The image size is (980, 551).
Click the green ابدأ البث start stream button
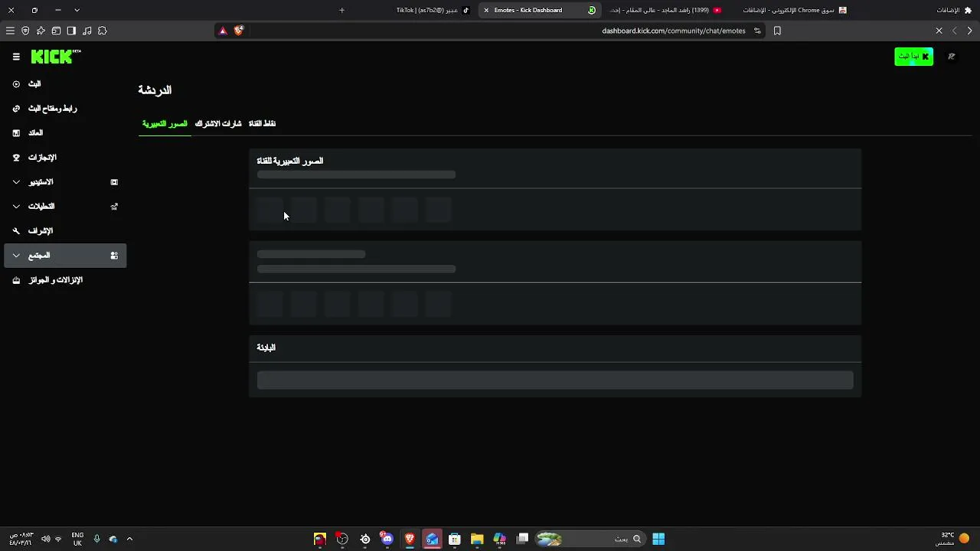pos(914,57)
